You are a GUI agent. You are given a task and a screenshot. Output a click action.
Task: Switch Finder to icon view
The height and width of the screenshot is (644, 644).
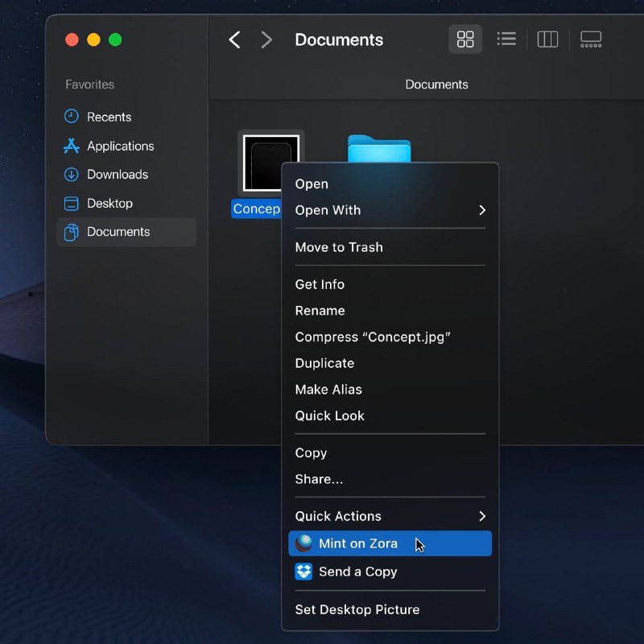pos(465,39)
